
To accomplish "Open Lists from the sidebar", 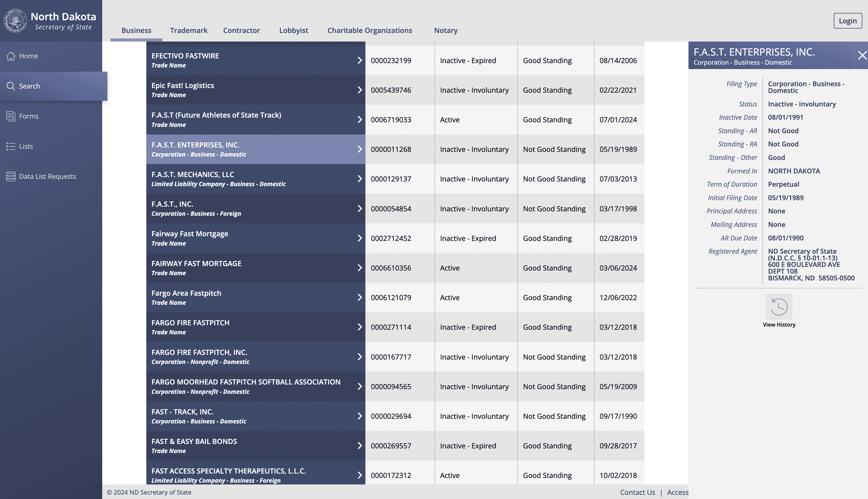I will [x=51, y=146].
